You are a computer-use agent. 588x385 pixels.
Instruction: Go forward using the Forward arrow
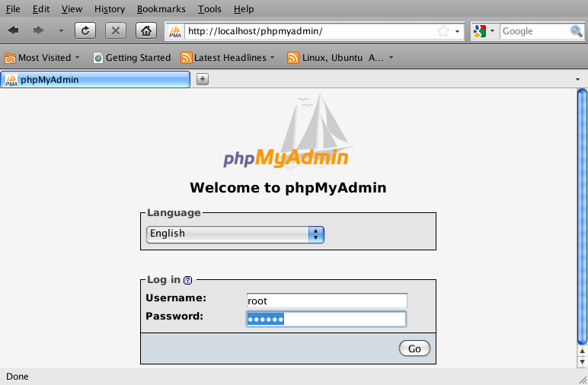pos(38,30)
